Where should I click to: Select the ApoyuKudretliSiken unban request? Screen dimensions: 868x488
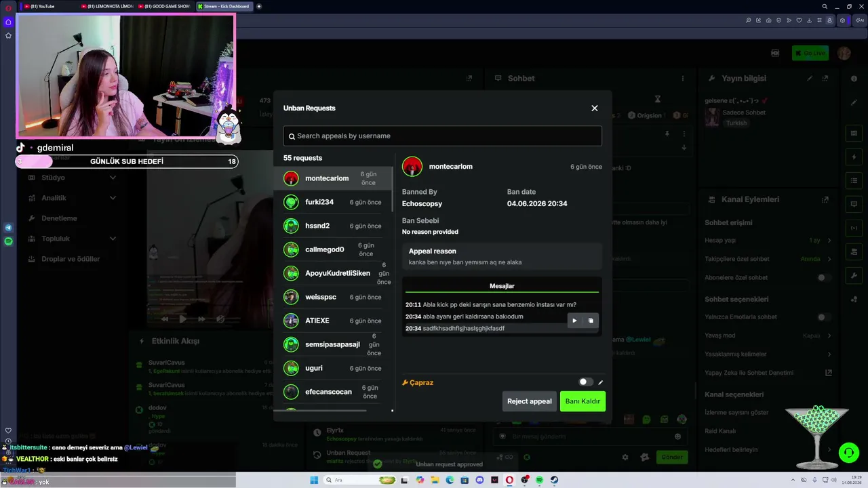pos(332,273)
